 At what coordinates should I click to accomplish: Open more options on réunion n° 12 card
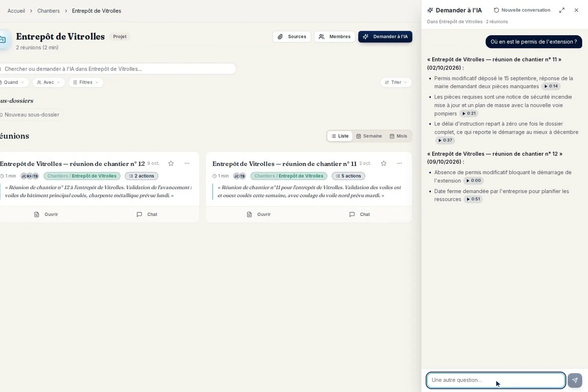tap(187, 163)
